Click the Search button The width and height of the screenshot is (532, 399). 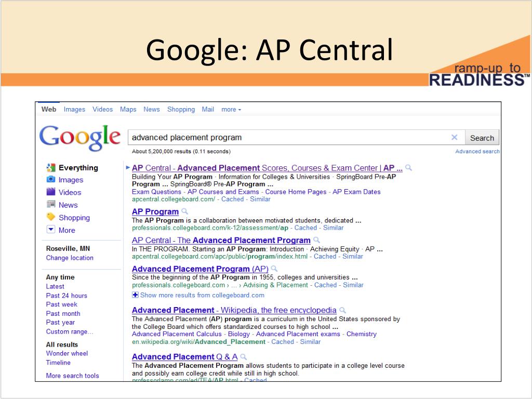(x=482, y=138)
